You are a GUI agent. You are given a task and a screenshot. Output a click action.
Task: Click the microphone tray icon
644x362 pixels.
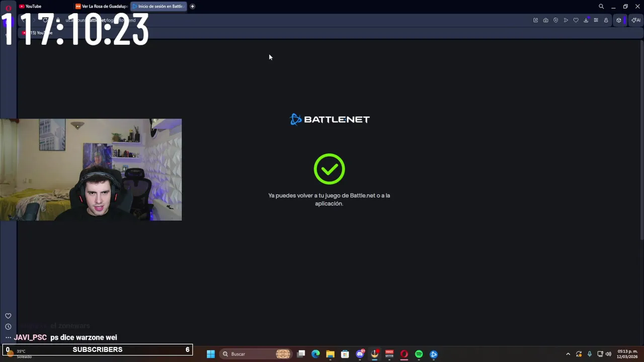(x=590, y=354)
